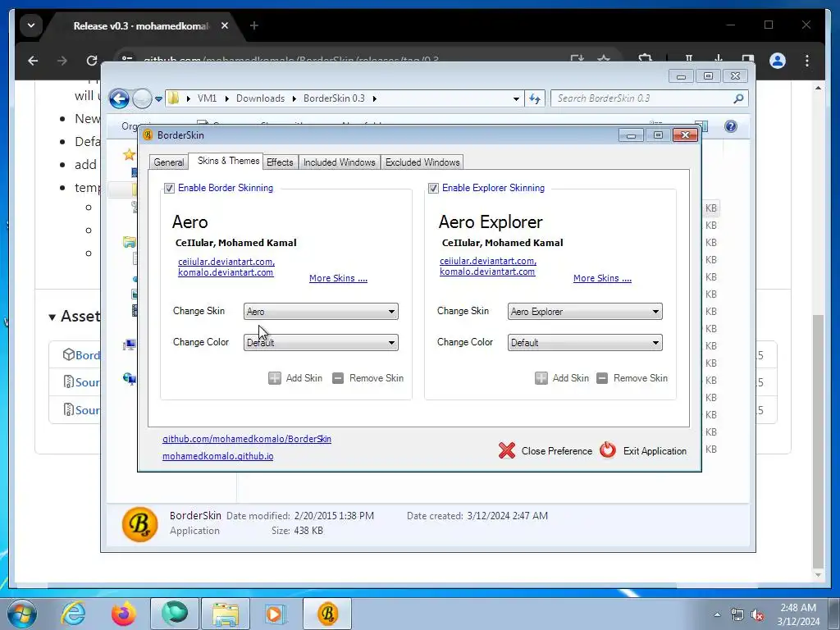Image resolution: width=840 pixels, height=630 pixels.
Task: Open Chrome tab search dropdown
Action: point(31,25)
